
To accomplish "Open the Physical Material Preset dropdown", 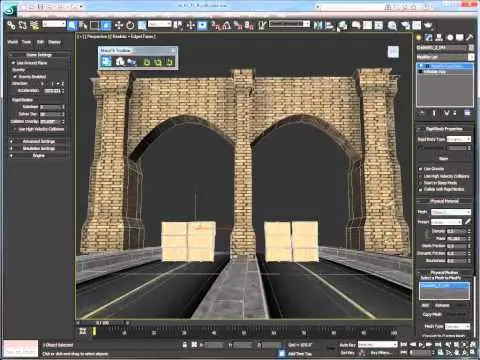I will (x=447, y=222).
